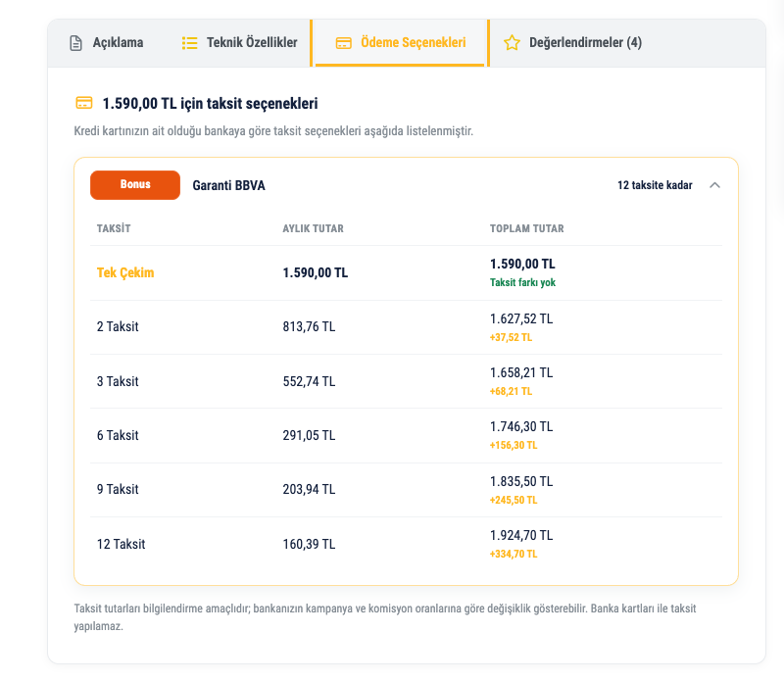Open the Değerlendirmeler (4) tab
The height and width of the screenshot is (682, 784).
click(x=572, y=43)
